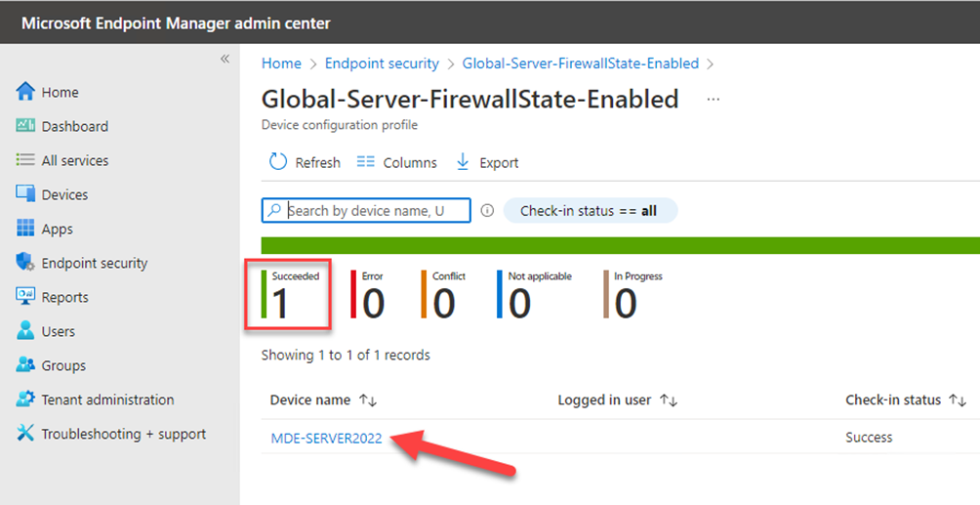Click the Device name column header
Viewport: 980px width, 505px height.
click(310, 400)
